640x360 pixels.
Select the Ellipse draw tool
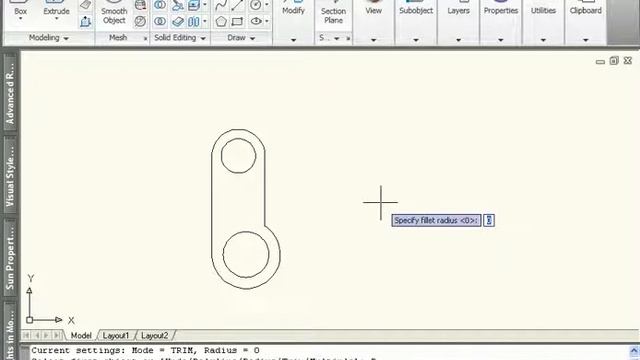pyautogui.click(x=256, y=21)
